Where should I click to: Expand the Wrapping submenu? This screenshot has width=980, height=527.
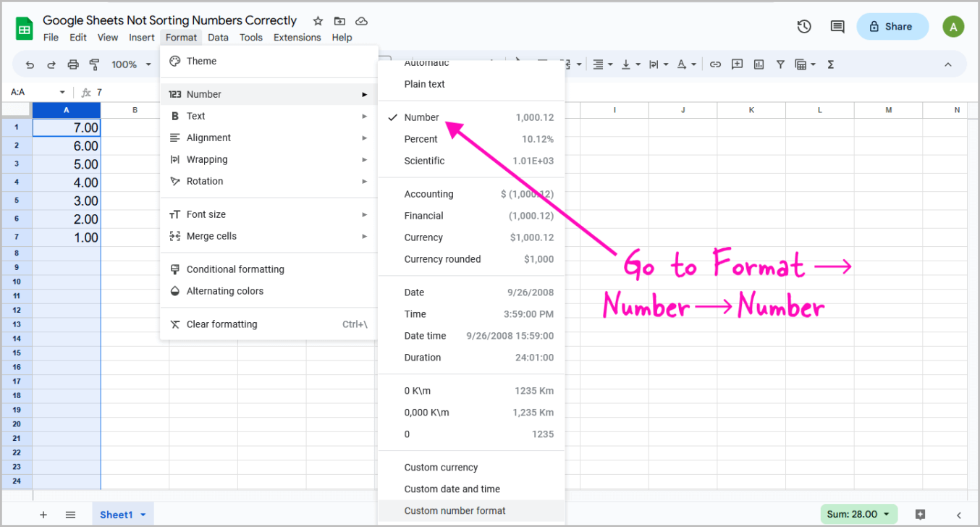[x=269, y=159]
